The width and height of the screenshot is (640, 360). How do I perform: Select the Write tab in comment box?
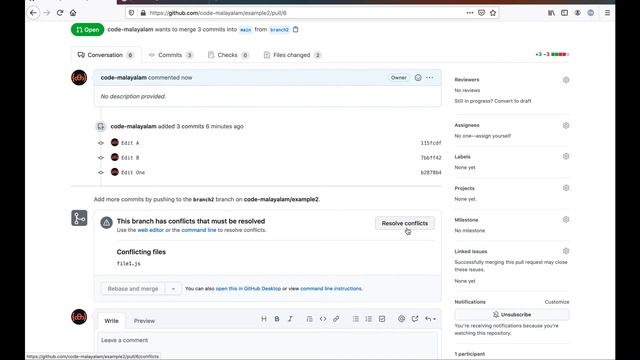pyautogui.click(x=111, y=321)
